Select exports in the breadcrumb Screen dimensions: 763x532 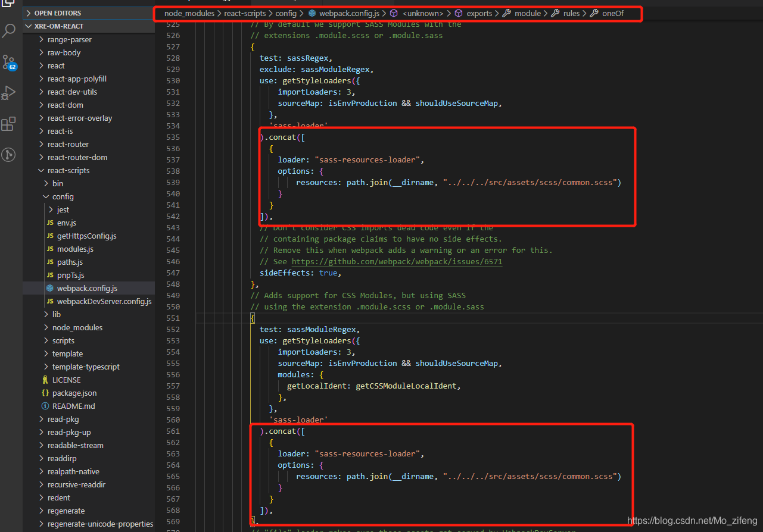[479, 13]
